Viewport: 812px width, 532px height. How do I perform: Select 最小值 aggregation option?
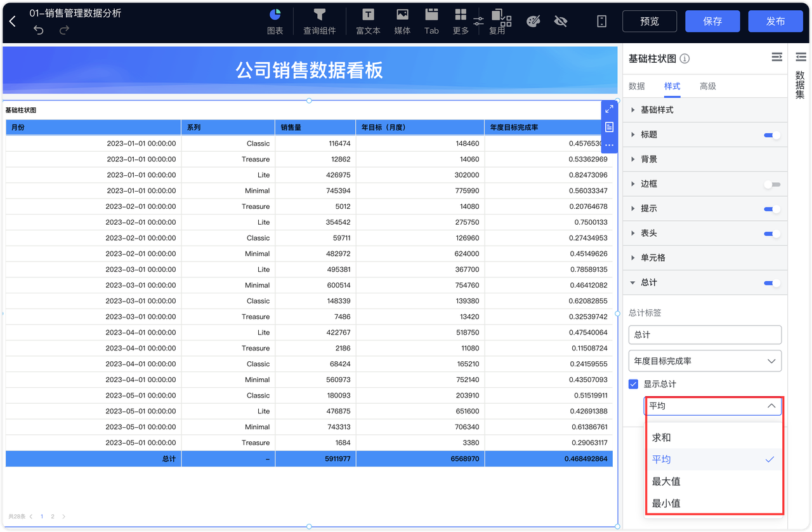tap(713, 503)
